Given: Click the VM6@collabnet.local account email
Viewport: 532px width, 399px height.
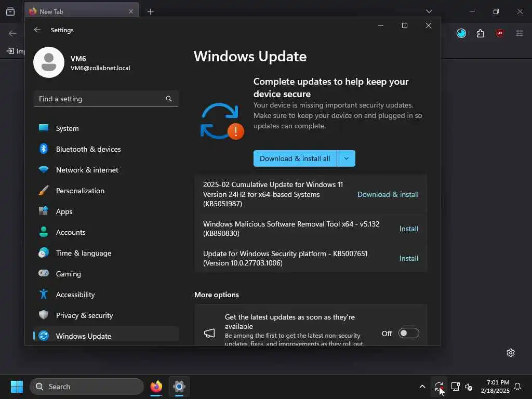Looking at the screenshot, I should (x=100, y=68).
